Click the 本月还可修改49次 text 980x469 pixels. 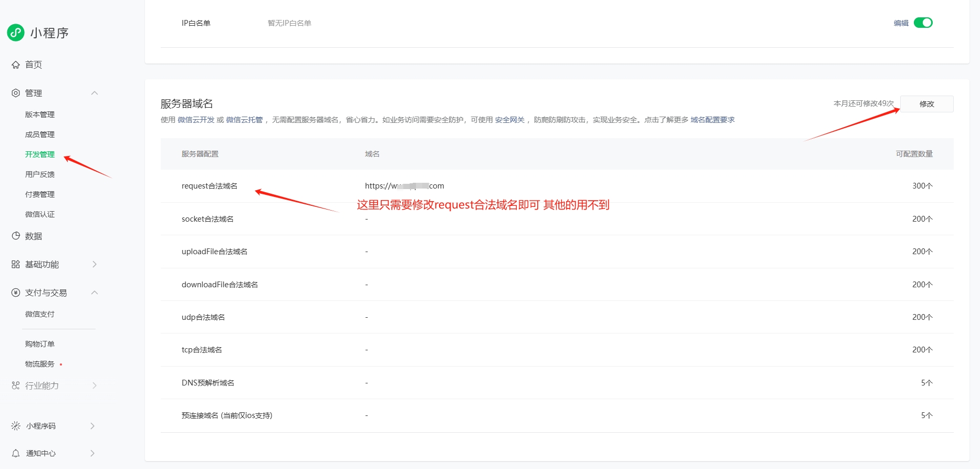click(864, 103)
